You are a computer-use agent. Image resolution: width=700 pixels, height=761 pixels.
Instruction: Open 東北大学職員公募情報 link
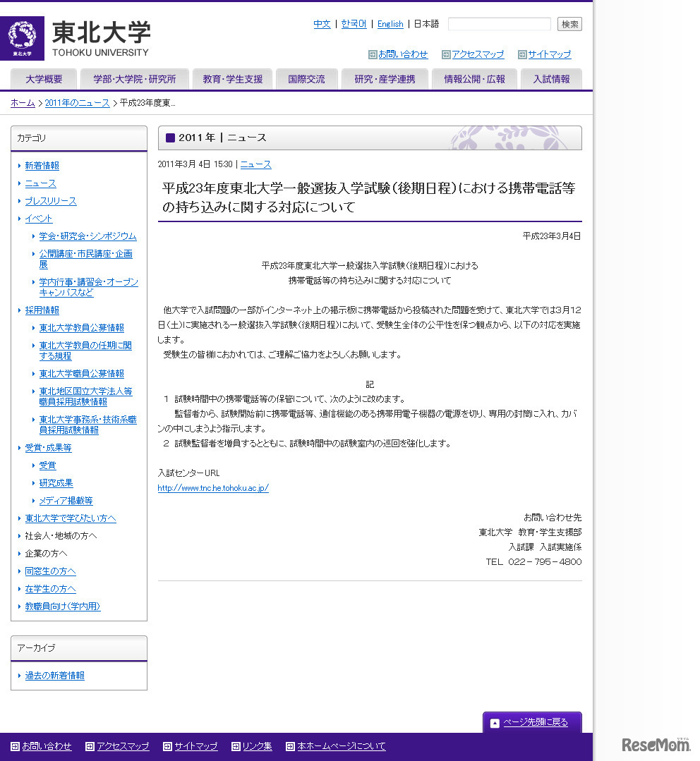click(x=82, y=374)
